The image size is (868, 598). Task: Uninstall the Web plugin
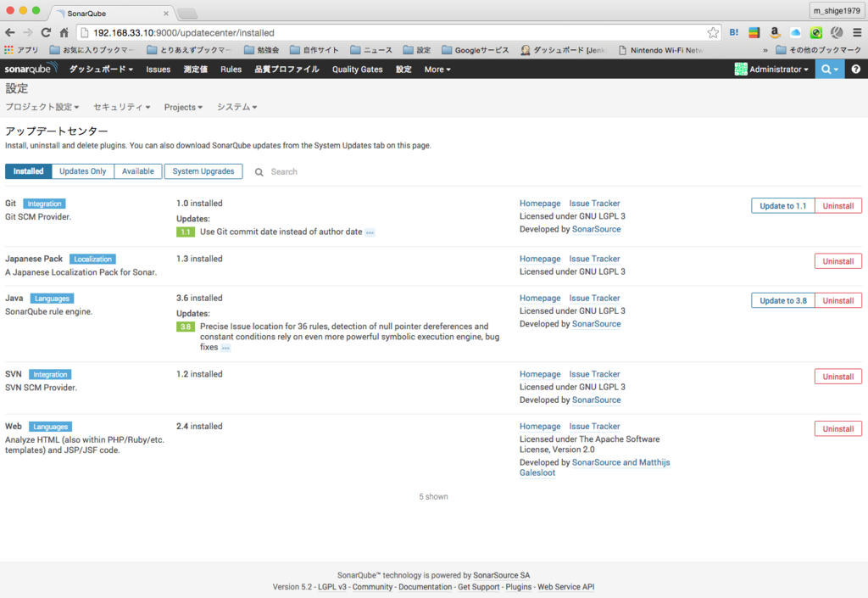tap(838, 428)
